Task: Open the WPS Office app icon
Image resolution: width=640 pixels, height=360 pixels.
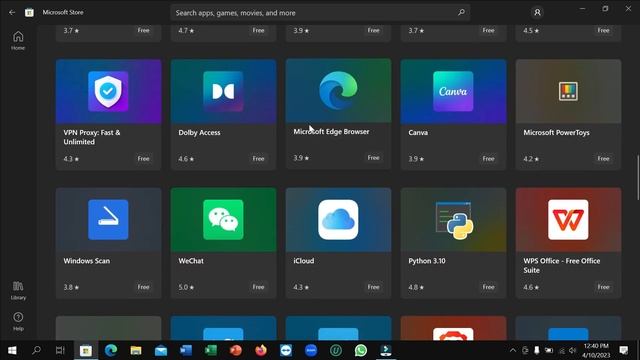Action: pos(568,220)
